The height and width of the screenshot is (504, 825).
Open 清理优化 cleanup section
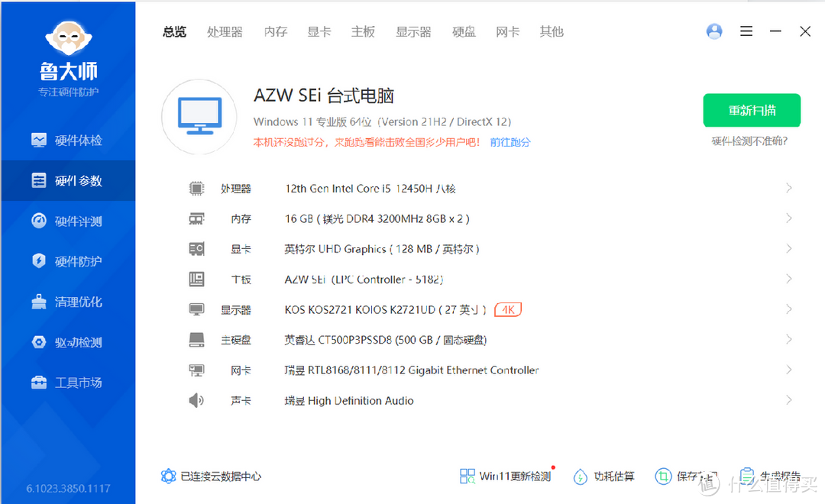click(x=67, y=302)
